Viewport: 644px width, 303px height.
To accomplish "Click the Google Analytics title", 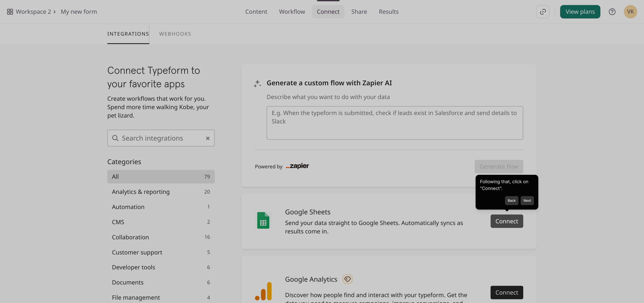I will click(x=311, y=279).
